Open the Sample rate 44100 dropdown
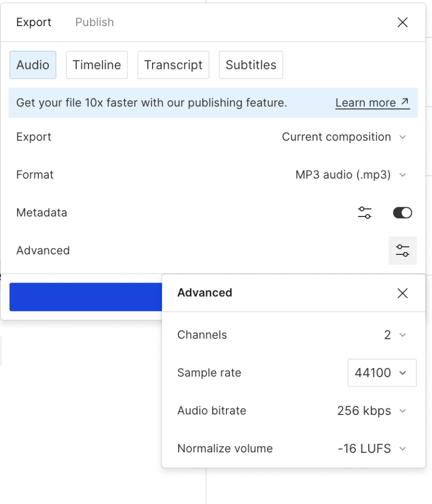 click(x=382, y=373)
